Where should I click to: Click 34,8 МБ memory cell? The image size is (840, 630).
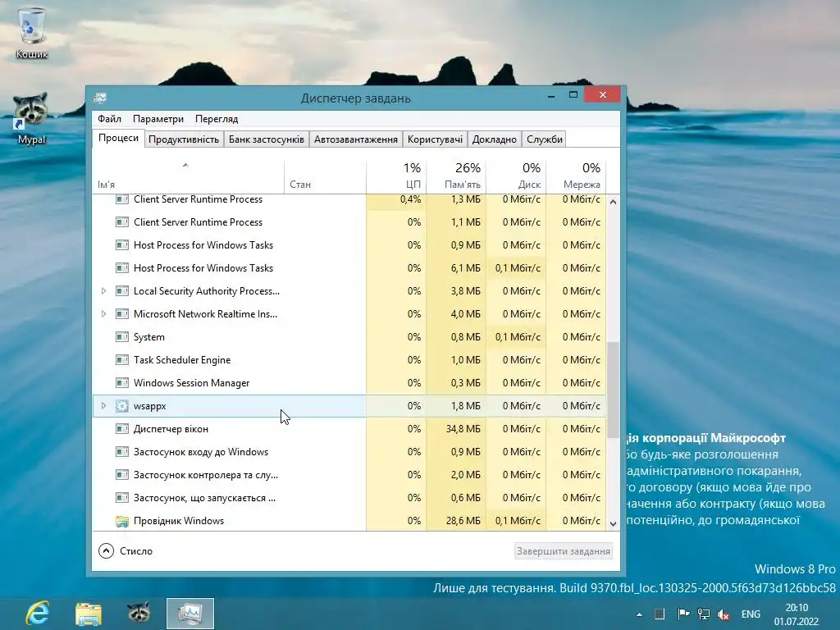click(456, 429)
